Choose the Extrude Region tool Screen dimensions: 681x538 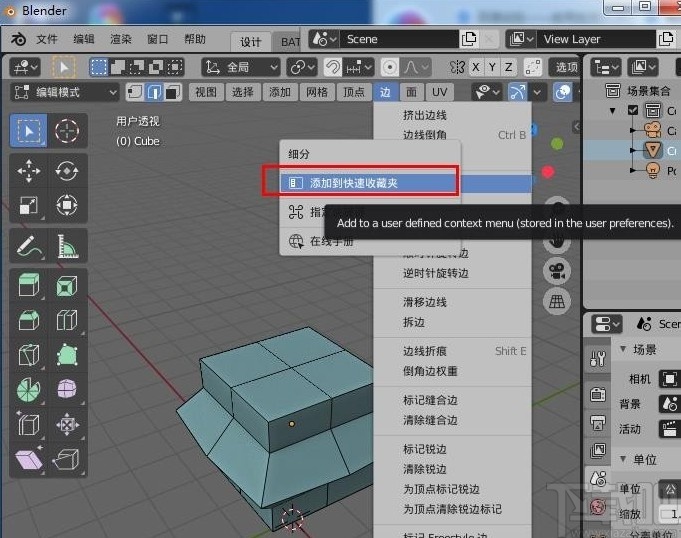click(x=29, y=286)
